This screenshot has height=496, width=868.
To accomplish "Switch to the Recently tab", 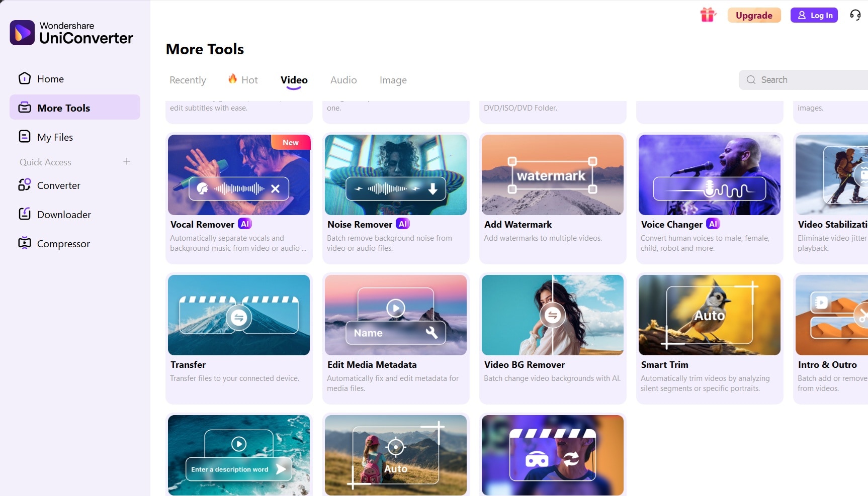I will [x=188, y=80].
